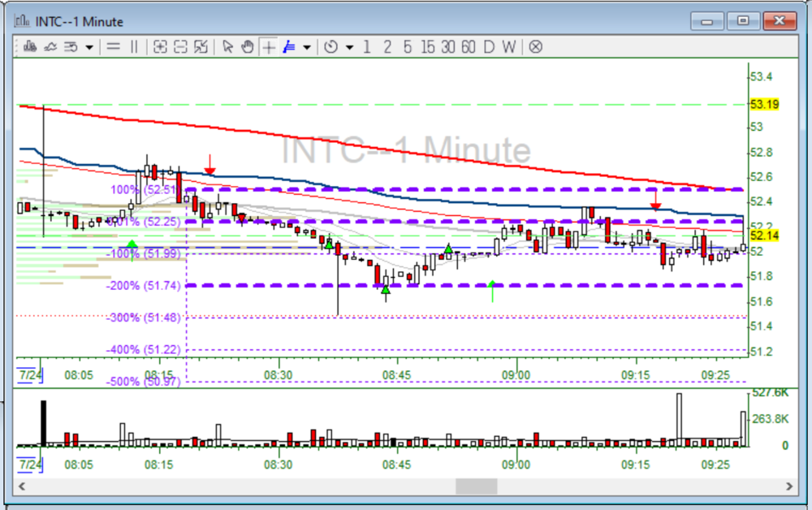Select the hand pan tool
This screenshot has height=510, width=812.
247,47
